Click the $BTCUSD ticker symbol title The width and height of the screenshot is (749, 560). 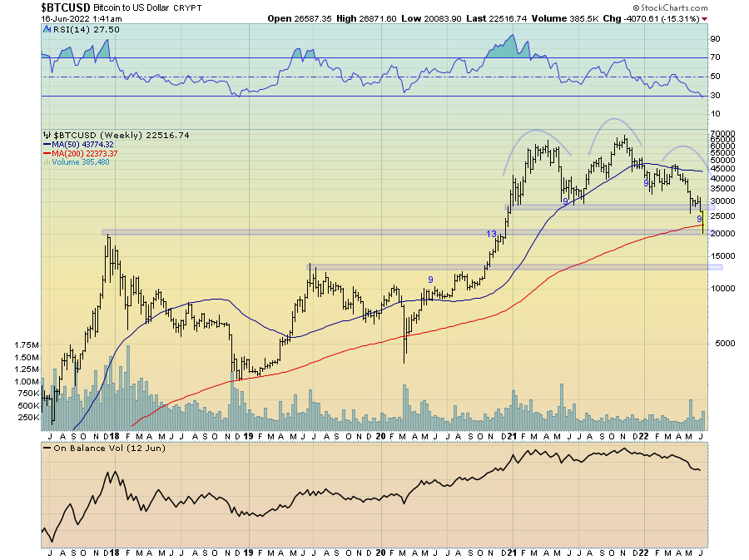pos(66,7)
